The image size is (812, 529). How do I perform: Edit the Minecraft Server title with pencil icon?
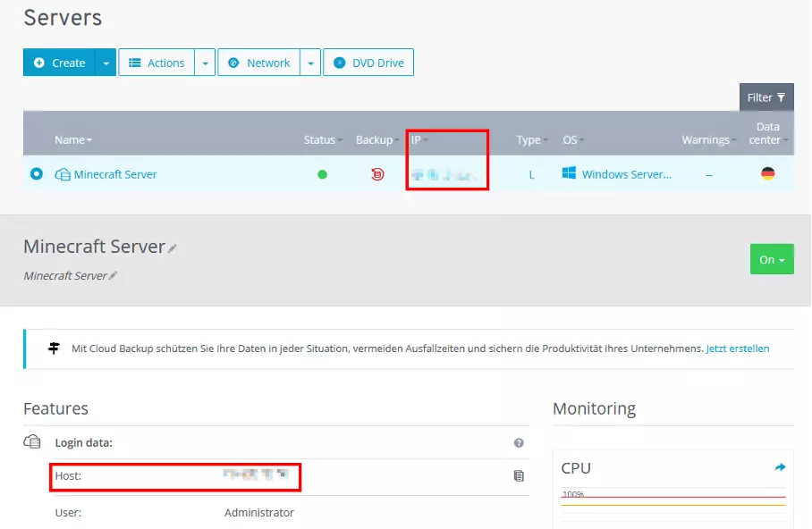pyautogui.click(x=173, y=248)
